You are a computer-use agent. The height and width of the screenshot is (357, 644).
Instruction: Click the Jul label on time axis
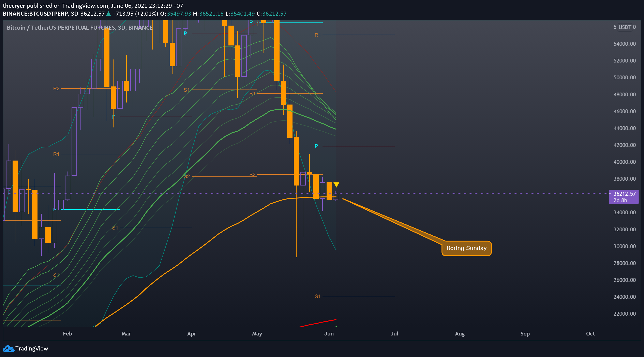pos(394,334)
